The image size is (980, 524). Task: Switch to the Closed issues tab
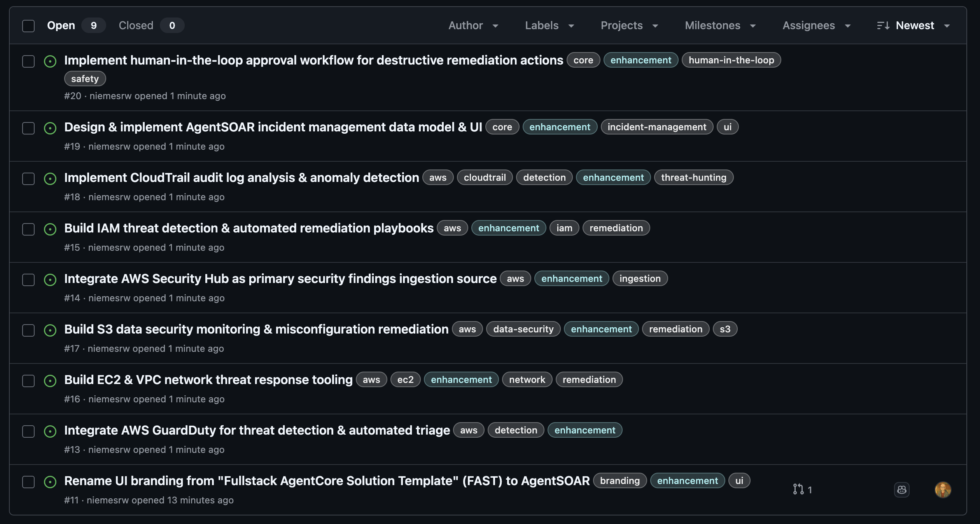click(x=136, y=25)
